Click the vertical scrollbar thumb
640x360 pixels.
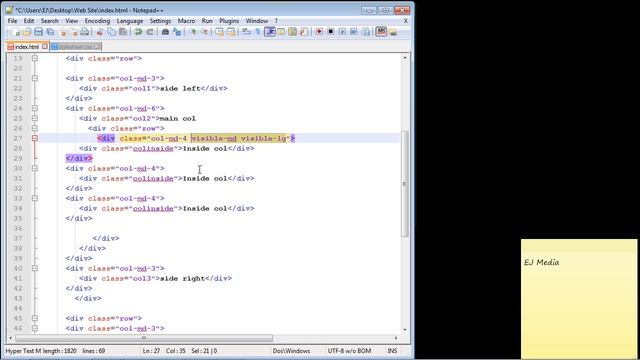(404, 184)
